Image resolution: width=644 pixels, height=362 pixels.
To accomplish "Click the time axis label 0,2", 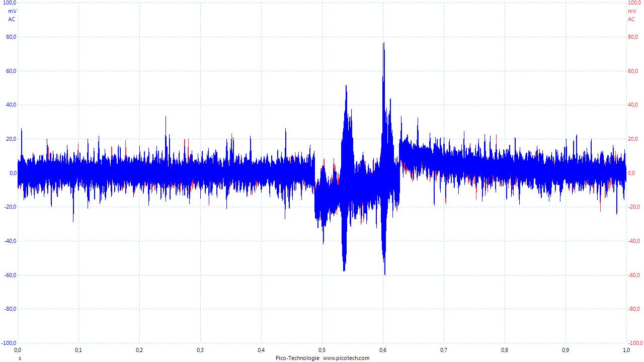I will (x=139, y=350).
